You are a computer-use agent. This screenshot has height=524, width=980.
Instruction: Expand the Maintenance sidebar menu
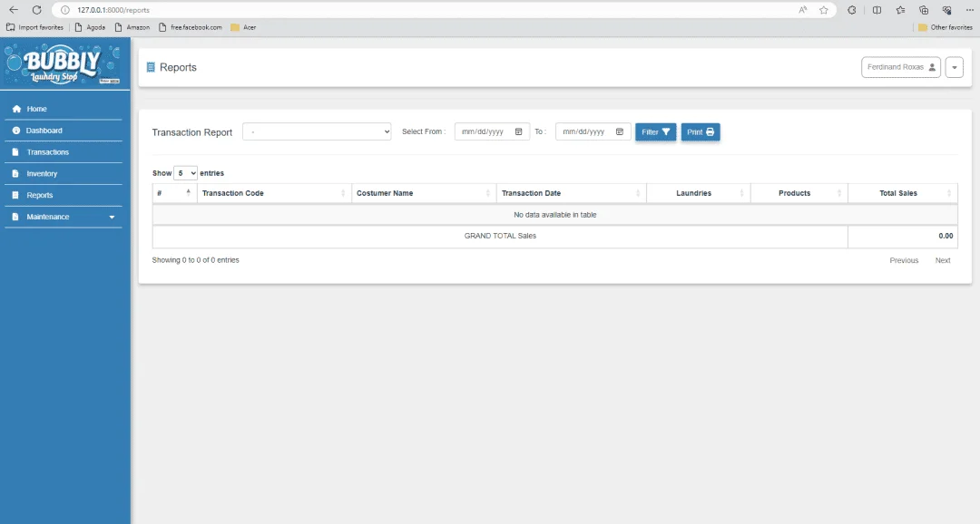[64, 217]
